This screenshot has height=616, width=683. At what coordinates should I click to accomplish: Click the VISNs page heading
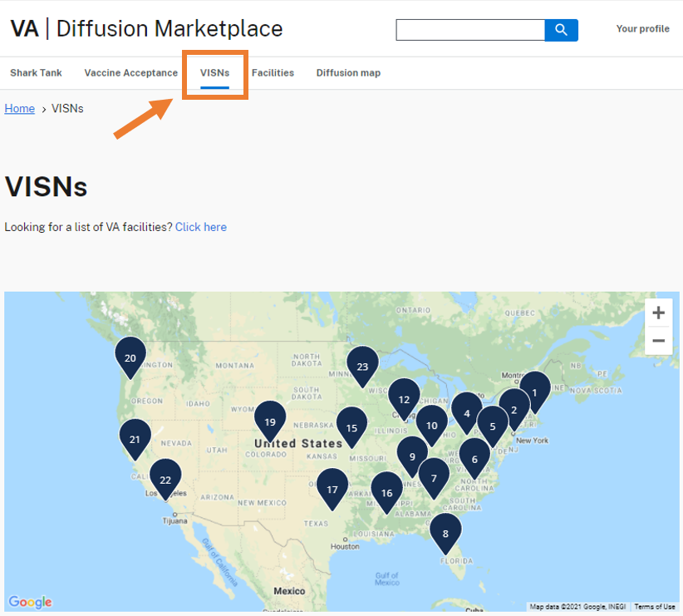47,186
